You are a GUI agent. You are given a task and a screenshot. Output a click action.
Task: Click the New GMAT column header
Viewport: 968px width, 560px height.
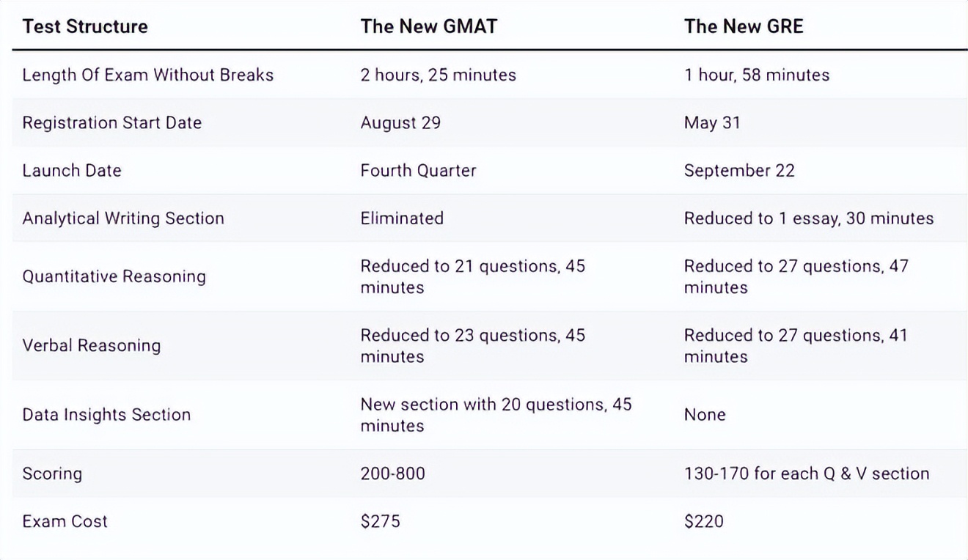click(x=428, y=27)
